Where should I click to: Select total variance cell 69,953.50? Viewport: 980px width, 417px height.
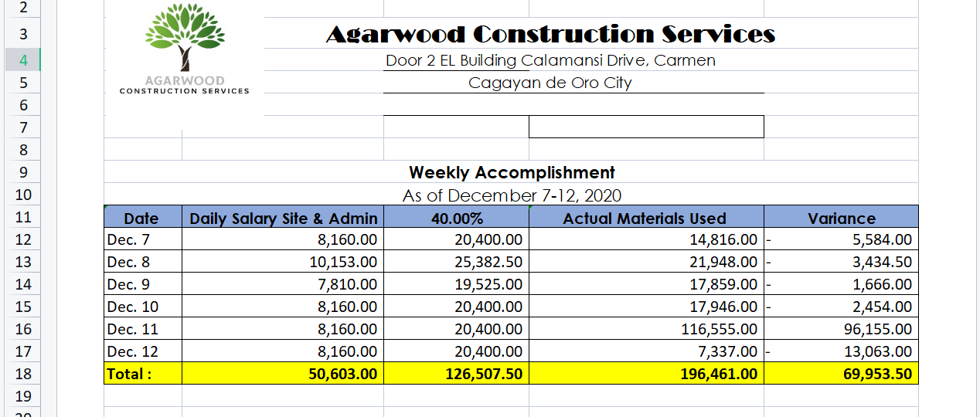841,374
